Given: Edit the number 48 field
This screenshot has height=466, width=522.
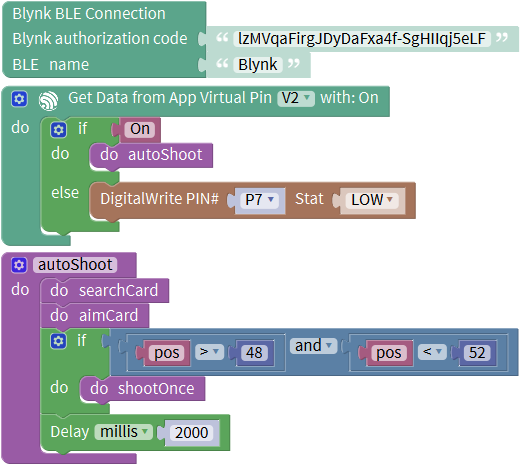Looking at the screenshot, I should click(254, 353).
